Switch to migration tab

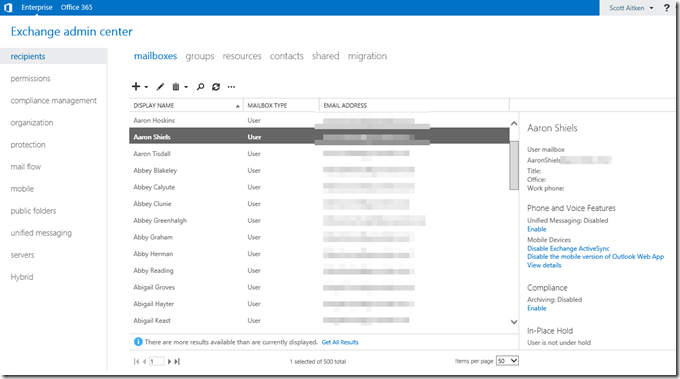pyautogui.click(x=367, y=56)
